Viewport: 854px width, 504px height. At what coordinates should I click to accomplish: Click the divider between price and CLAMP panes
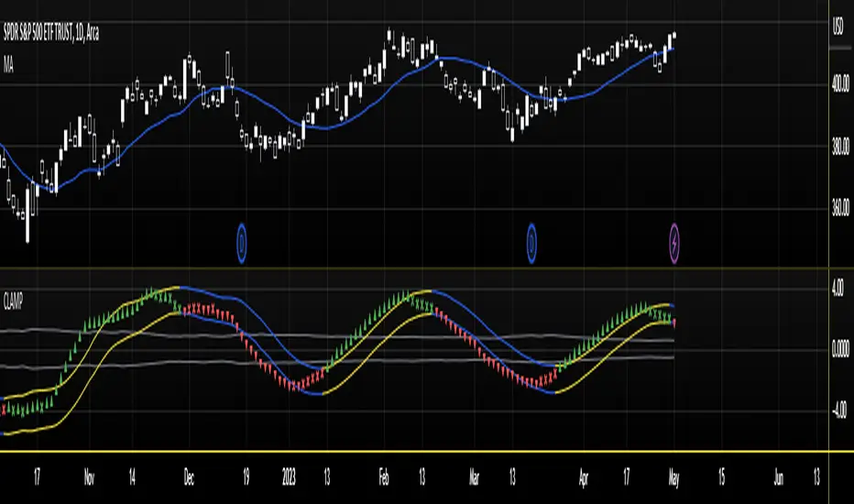(x=412, y=268)
